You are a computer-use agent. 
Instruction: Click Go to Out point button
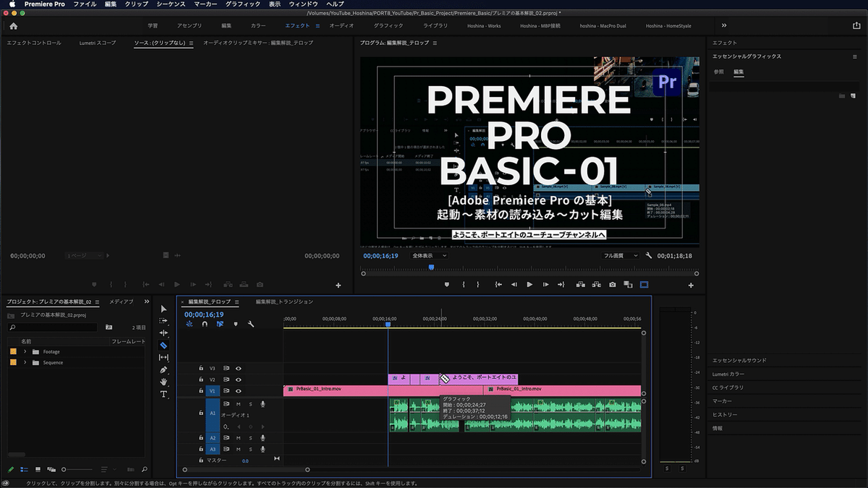(561, 285)
